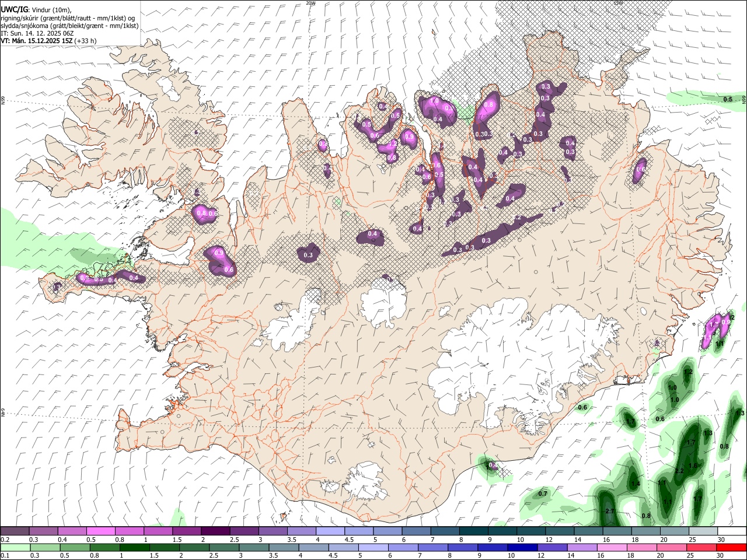Image resolution: width=747 pixels, height=560 pixels.
Task: Click the '15W' longitude label
Action: (618, 3)
